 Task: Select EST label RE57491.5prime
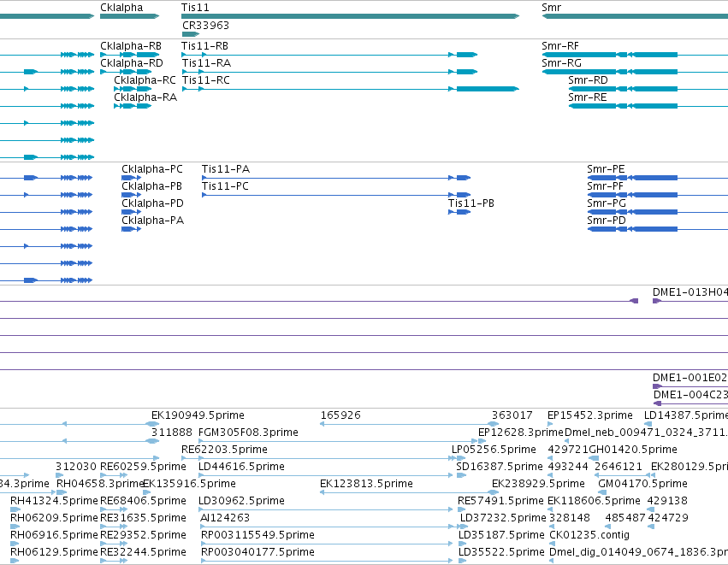point(500,502)
